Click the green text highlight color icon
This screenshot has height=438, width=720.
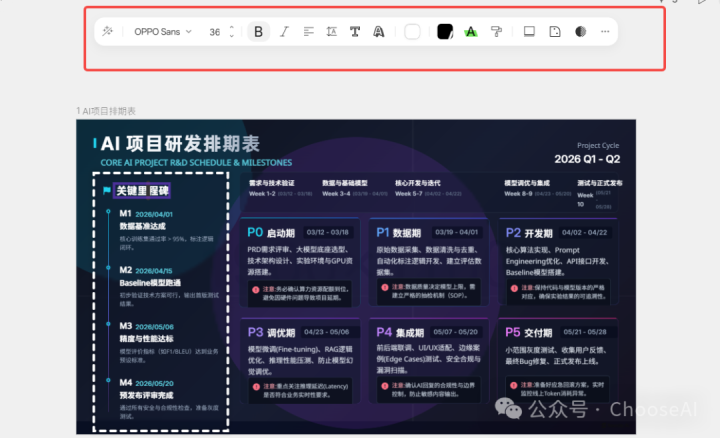click(x=471, y=32)
